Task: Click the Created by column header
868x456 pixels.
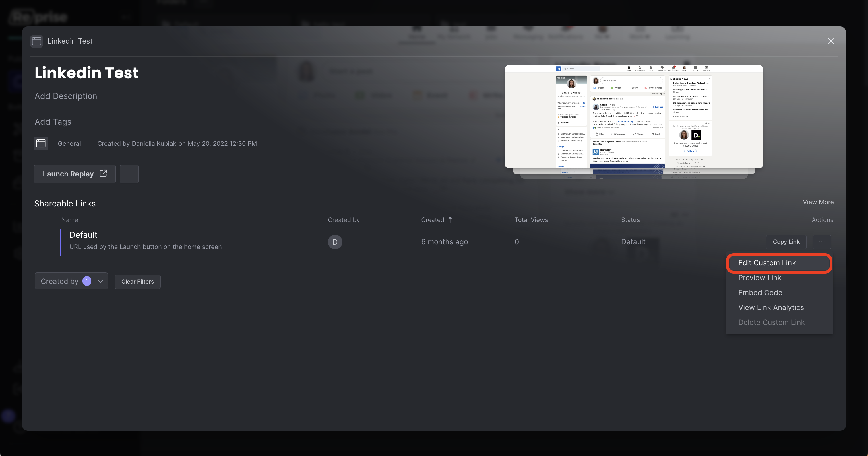Action: tap(344, 220)
